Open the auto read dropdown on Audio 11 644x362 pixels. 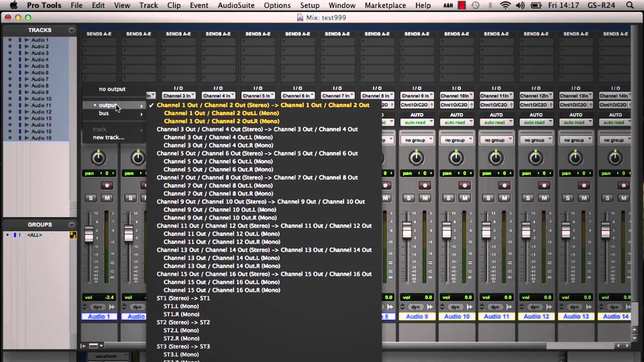click(496, 122)
